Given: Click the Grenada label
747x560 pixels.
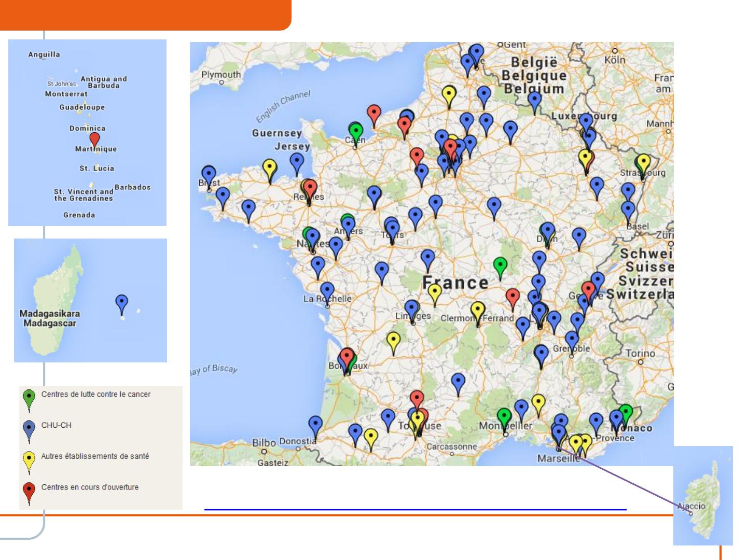Looking at the screenshot, I should (79, 215).
